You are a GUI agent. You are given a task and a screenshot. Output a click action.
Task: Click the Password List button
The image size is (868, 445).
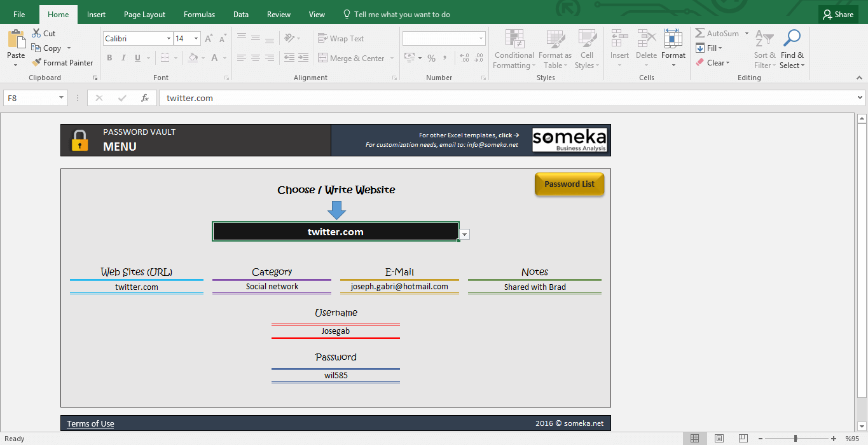569,184
